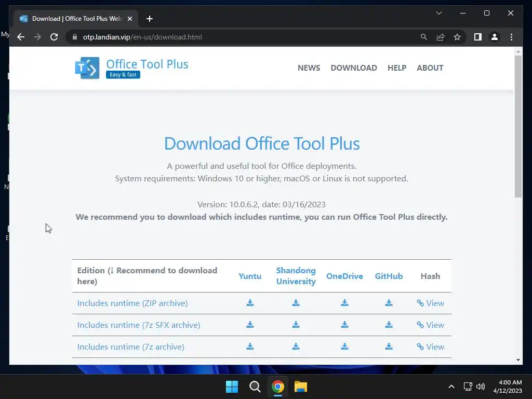This screenshot has width=532, height=399.
Task: Click the Office Tool Plus logo
Action: (x=131, y=68)
